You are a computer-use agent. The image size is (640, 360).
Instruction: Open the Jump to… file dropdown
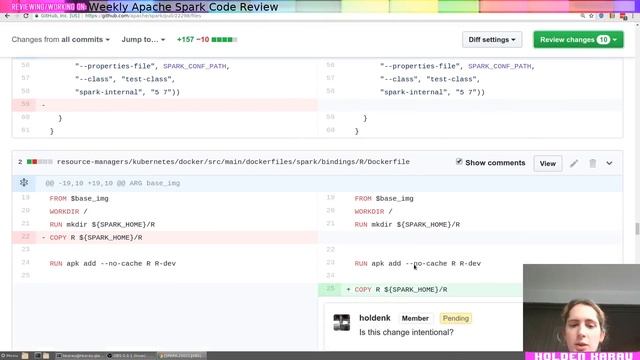(143, 40)
